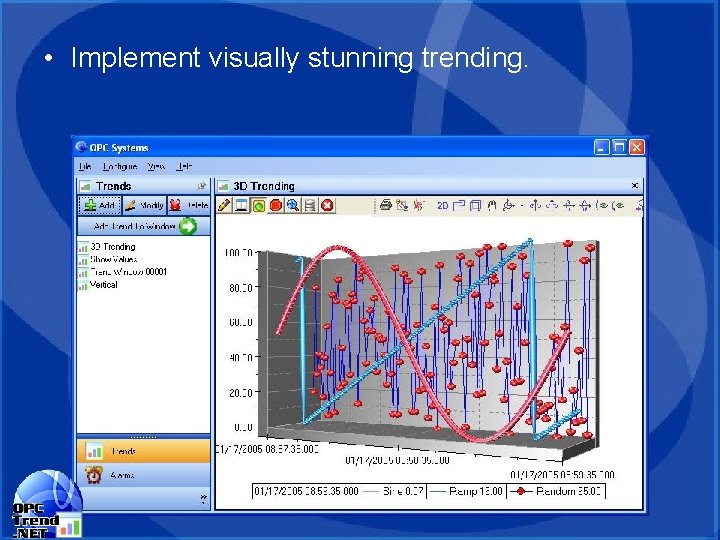Click the Modify button in the Trends panel
Viewport: 720px width, 540px height.
144,205
